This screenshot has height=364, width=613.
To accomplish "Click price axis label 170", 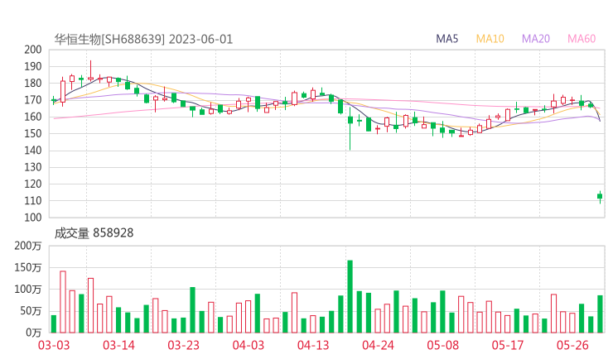I will coord(33,100).
